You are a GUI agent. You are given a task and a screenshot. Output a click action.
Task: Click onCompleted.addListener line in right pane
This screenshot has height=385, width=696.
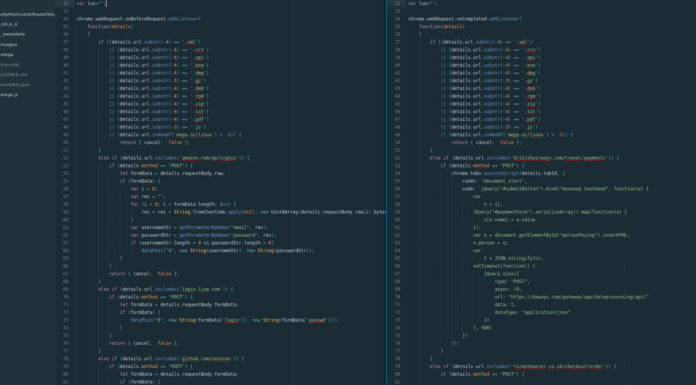465,19
